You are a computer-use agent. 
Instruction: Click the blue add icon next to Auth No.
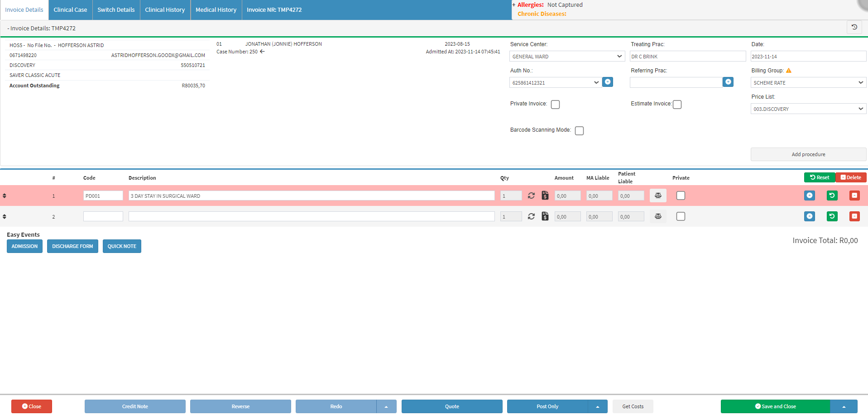(x=608, y=82)
